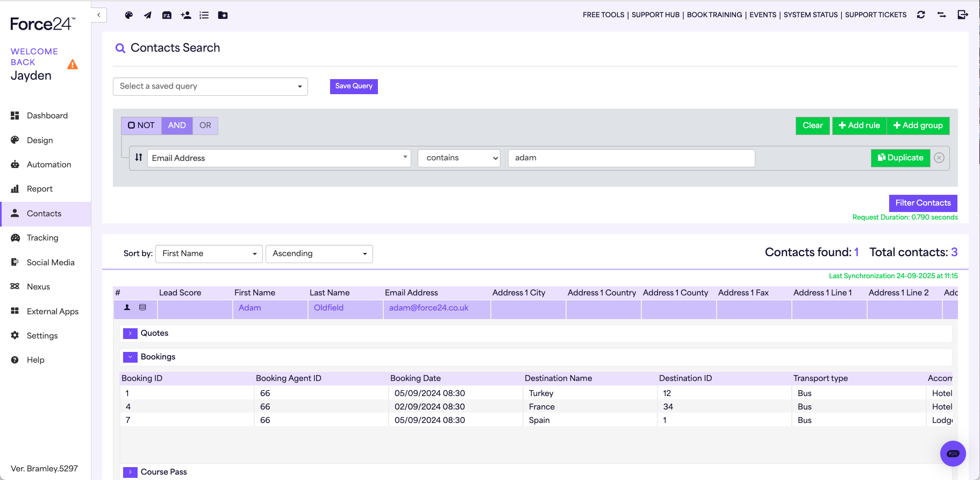Collapse the Bookings section
This screenshot has height=480, width=980.
click(x=130, y=357)
